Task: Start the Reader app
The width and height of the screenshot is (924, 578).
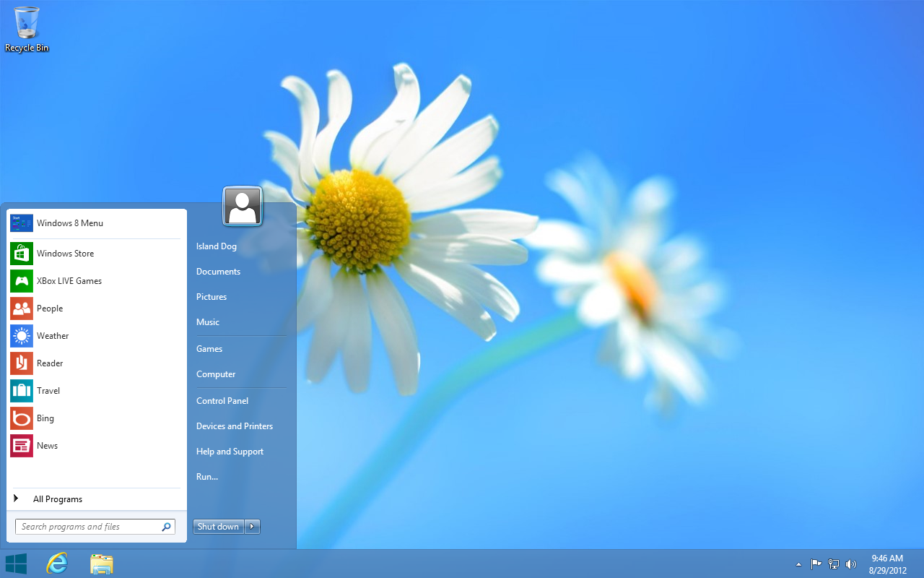Action: (x=50, y=363)
